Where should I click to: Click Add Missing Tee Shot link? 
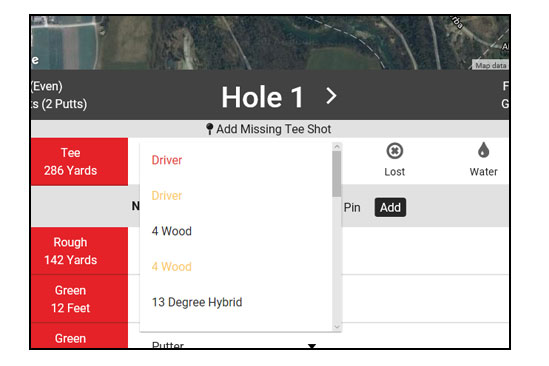273,129
